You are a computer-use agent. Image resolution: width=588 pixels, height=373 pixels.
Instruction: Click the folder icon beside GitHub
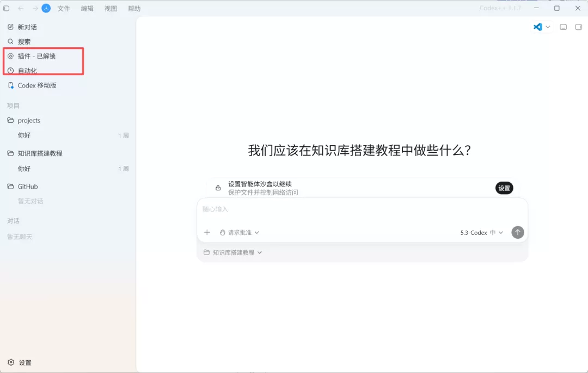coord(10,186)
